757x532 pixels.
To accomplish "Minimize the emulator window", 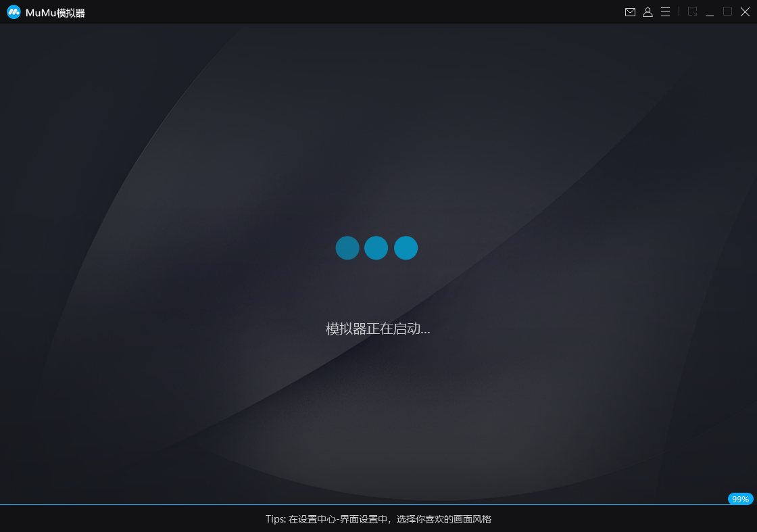I will pyautogui.click(x=710, y=11).
